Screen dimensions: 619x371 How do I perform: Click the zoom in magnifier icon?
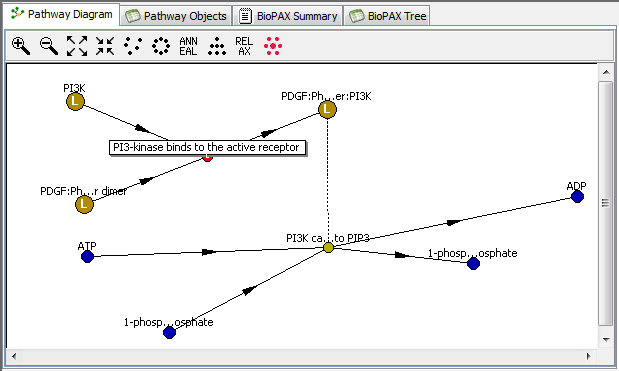coord(21,46)
